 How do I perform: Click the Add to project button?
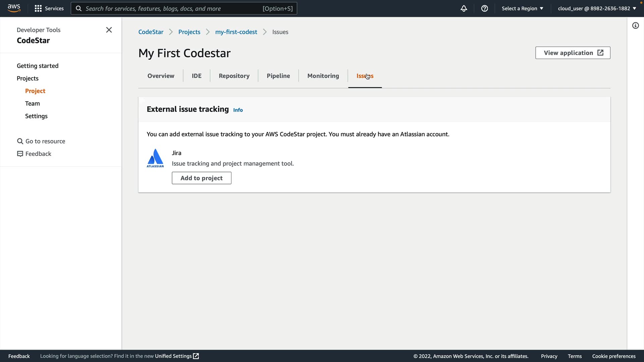tap(201, 178)
